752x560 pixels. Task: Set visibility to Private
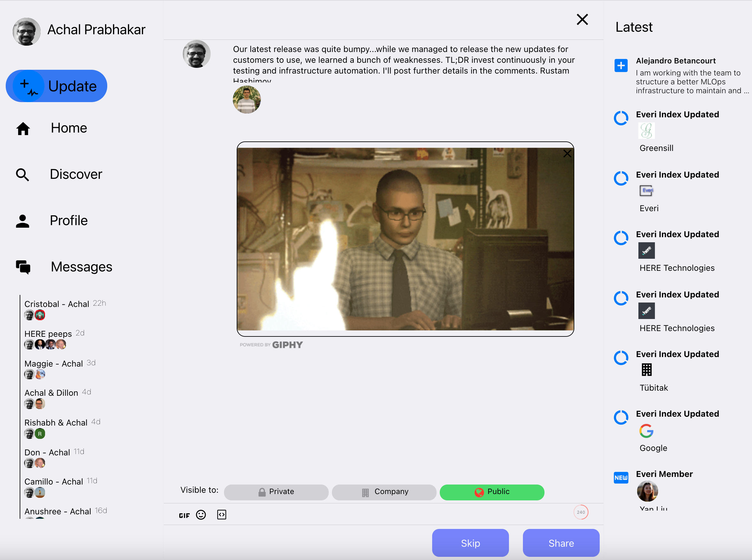pos(276,492)
